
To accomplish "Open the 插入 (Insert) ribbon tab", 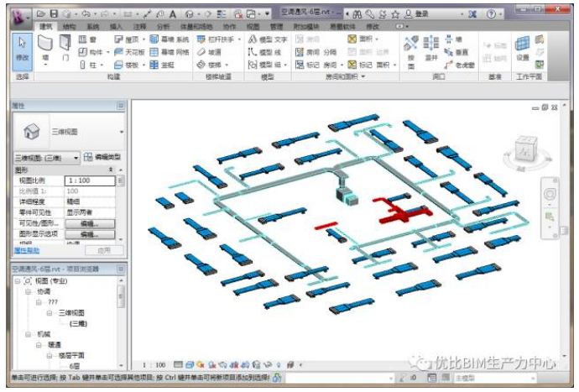I will click(115, 27).
